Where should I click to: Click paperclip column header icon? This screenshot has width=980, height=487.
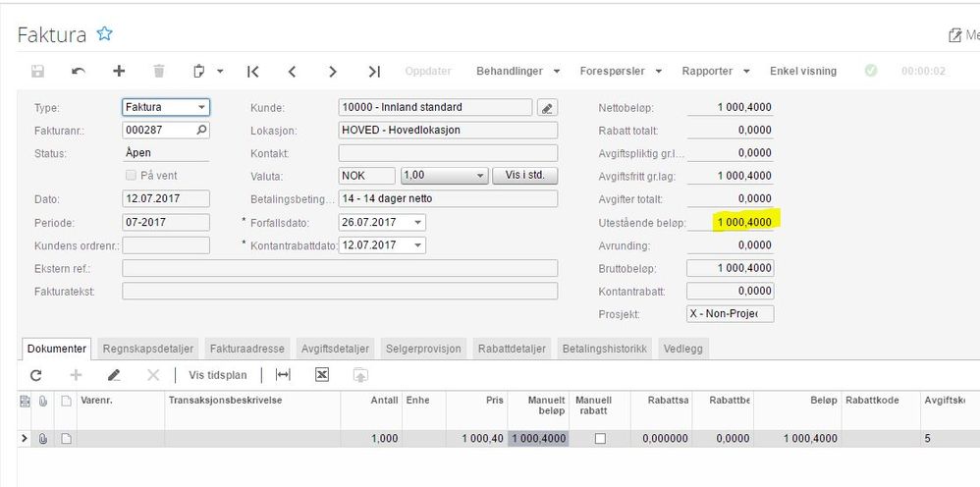point(43,402)
